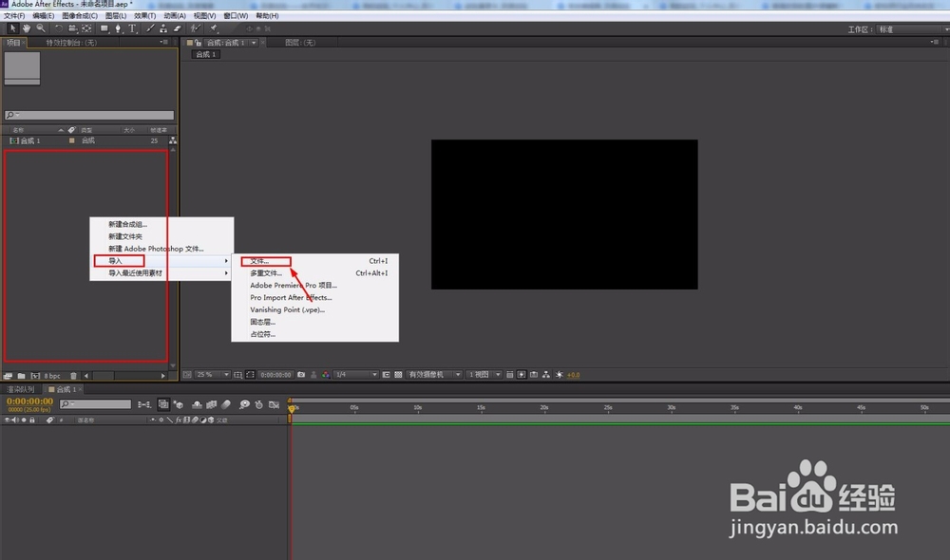This screenshot has height=560, width=950.
Task: Click the +0.0 exposure value
Action: coord(573,375)
